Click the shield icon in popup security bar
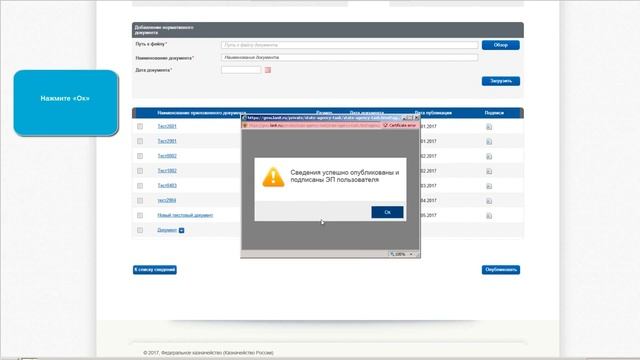 (x=245, y=125)
